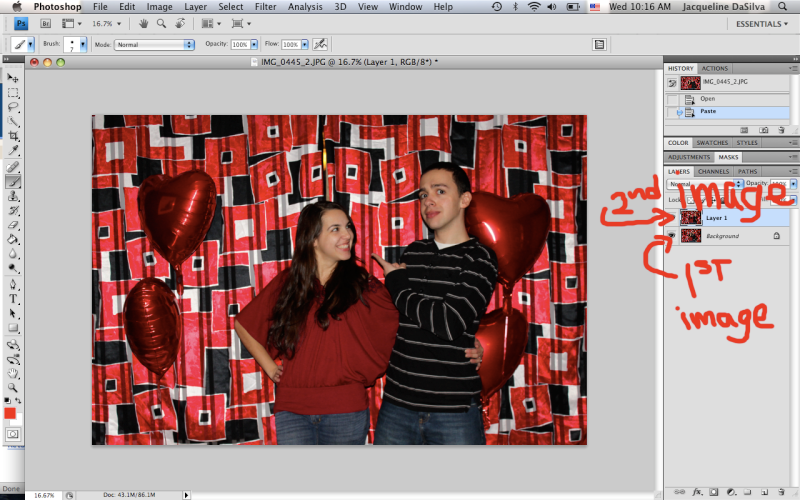Switch to the Channels tab
This screenshot has height=500, width=800.
click(713, 171)
